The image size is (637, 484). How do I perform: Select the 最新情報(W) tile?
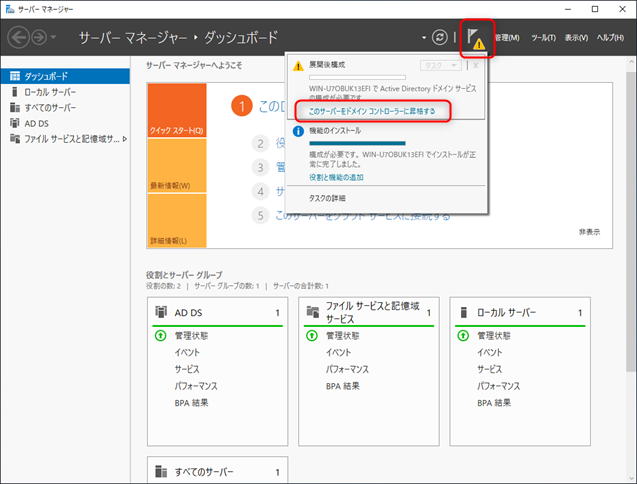(177, 165)
